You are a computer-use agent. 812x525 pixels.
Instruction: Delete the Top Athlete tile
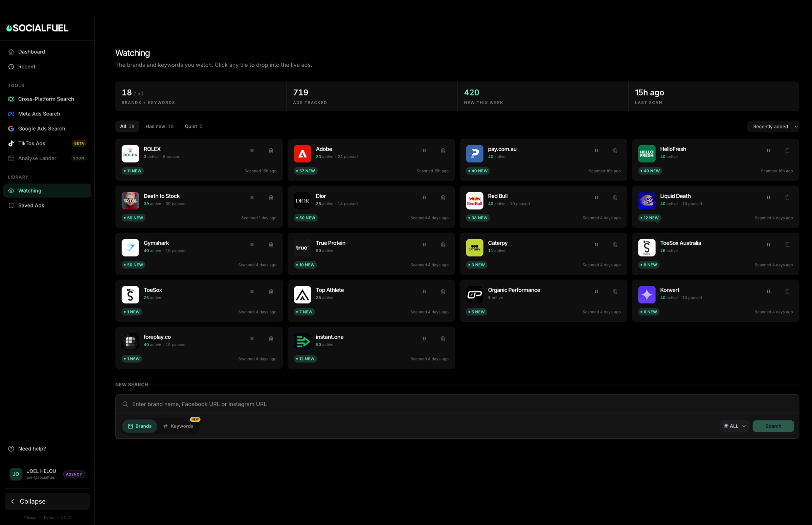[x=443, y=292]
